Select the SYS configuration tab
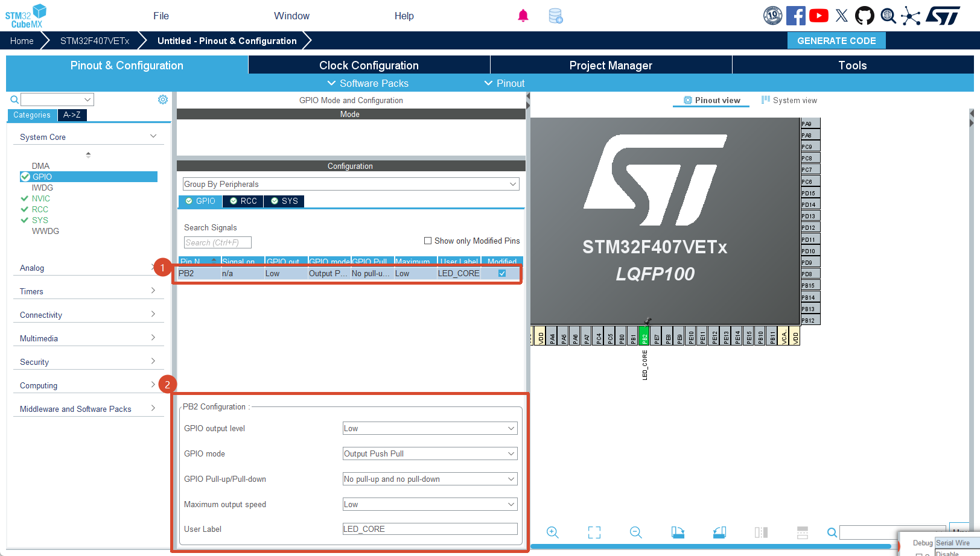Screen dimensions: 980x556 tap(284, 201)
